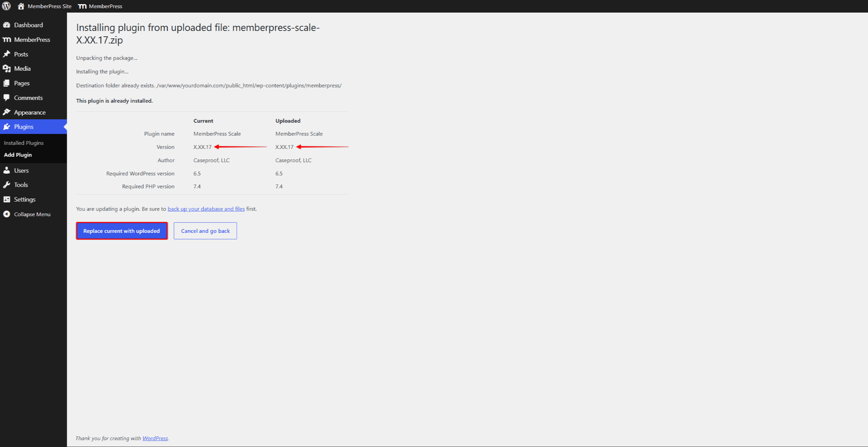
Task: Click the Plugins plug icon
Action: click(6, 127)
